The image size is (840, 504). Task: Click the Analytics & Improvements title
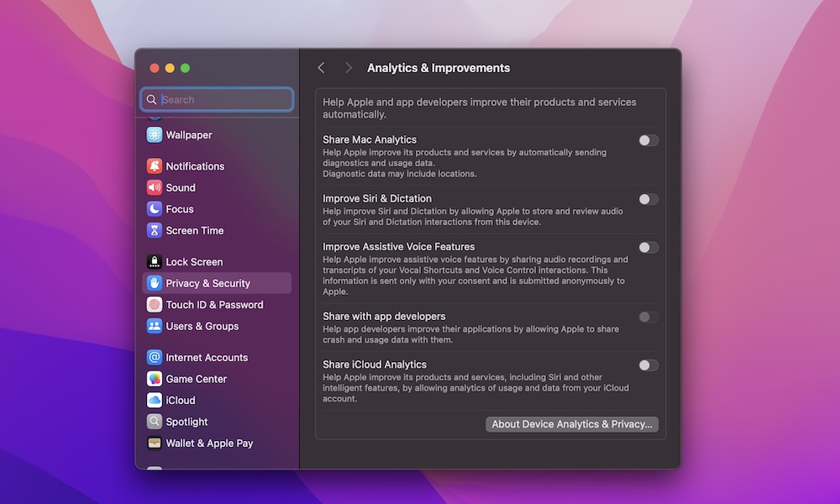(x=438, y=68)
